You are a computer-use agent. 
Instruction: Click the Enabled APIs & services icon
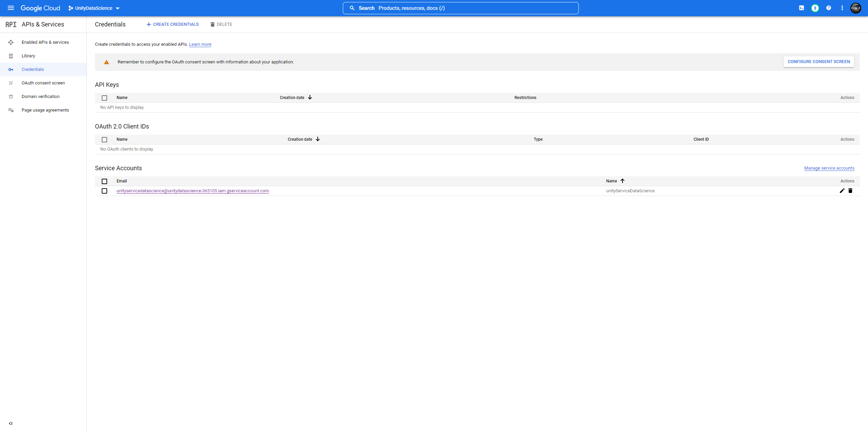pyautogui.click(x=11, y=42)
